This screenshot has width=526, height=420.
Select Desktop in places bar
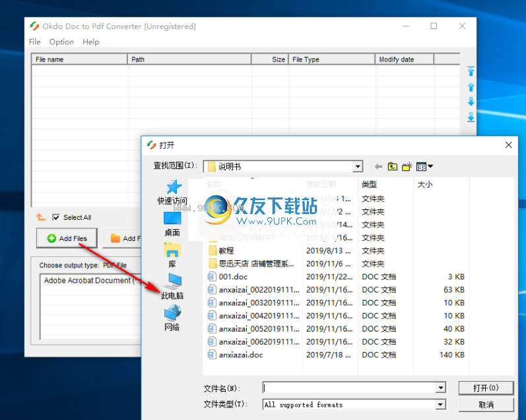(172, 224)
